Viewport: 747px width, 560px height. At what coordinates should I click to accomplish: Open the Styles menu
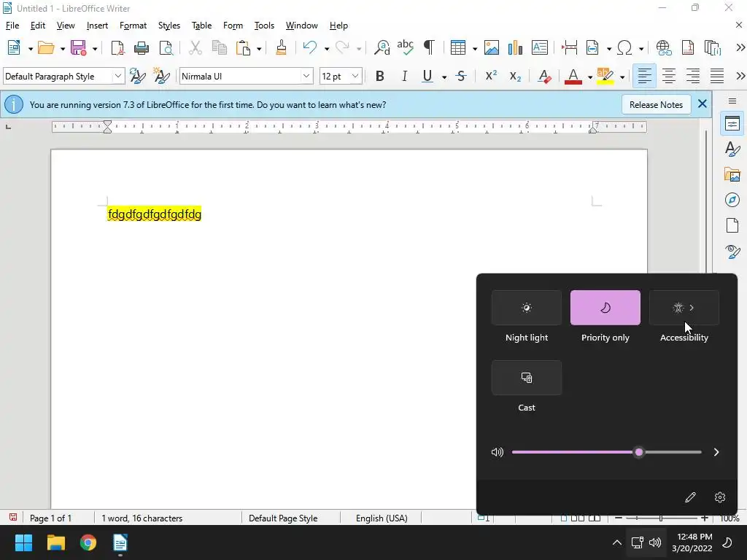[169, 26]
